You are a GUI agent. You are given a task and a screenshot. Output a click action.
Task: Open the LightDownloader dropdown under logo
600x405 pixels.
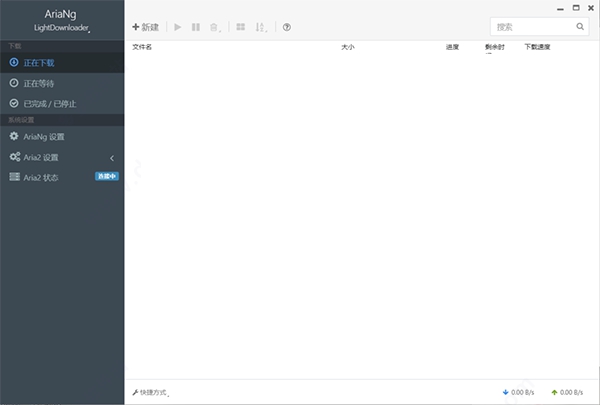point(62,28)
